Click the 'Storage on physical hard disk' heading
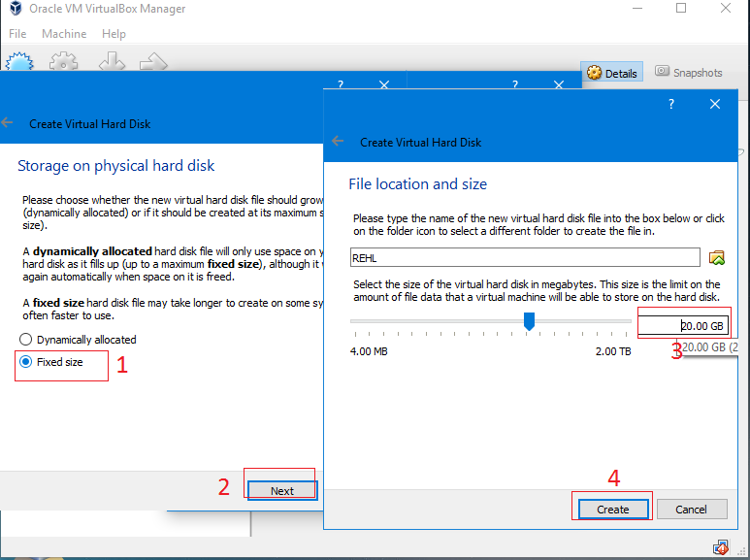Viewport: 750px width, 560px height. click(x=115, y=166)
